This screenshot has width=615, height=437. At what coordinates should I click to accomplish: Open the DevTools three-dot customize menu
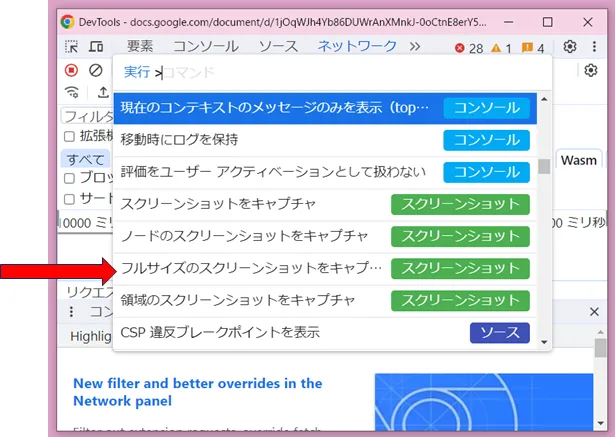[x=594, y=46]
